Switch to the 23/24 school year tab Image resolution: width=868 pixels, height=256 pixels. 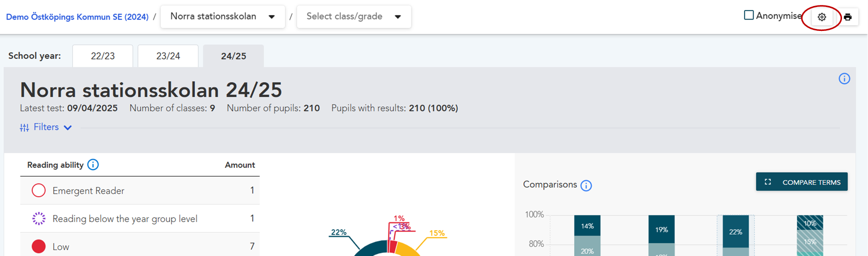click(x=168, y=56)
